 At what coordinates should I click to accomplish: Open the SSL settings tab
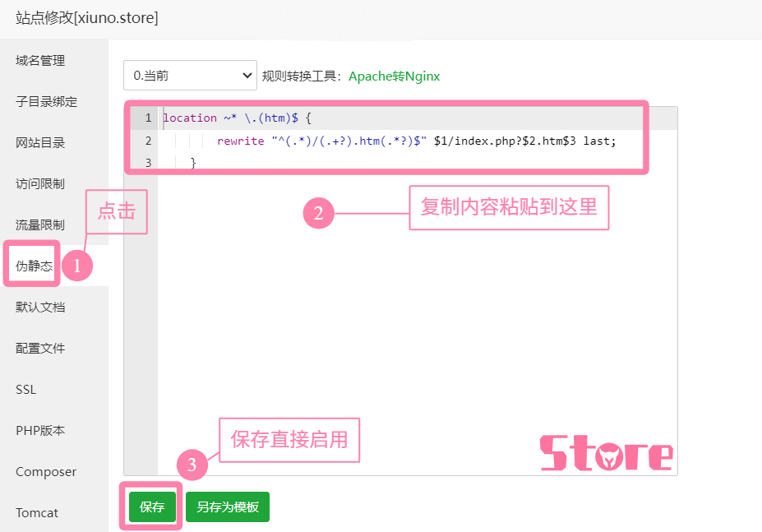[x=26, y=390]
